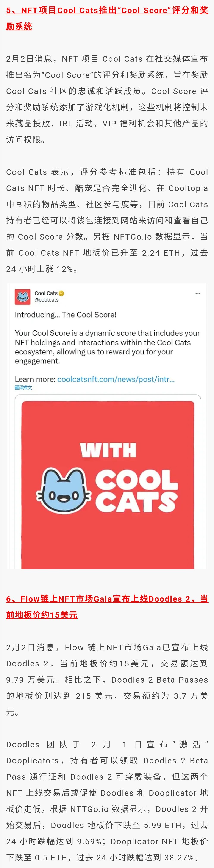Click the @coolcats handle

(47, 300)
